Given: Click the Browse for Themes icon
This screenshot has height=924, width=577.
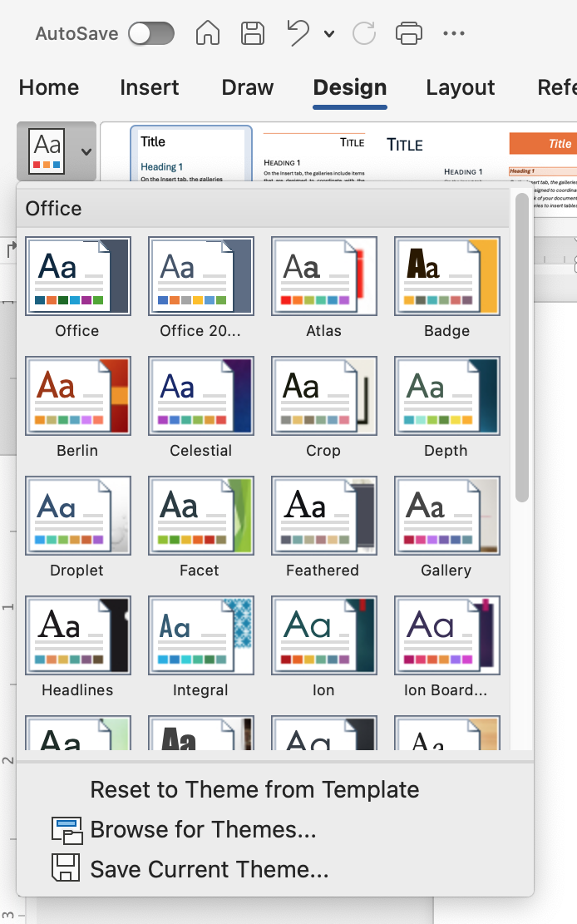Looking at the screenshot, I should (x=67, y=830).
